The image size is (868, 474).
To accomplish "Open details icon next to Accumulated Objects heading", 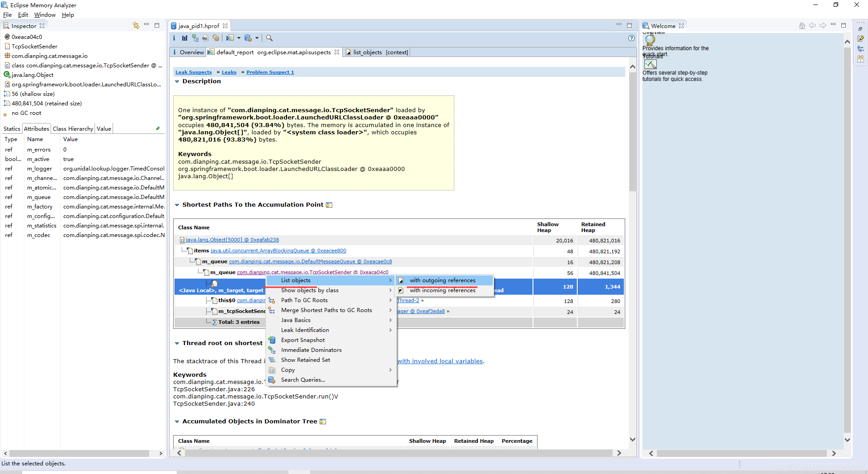I will coord(323,422).
